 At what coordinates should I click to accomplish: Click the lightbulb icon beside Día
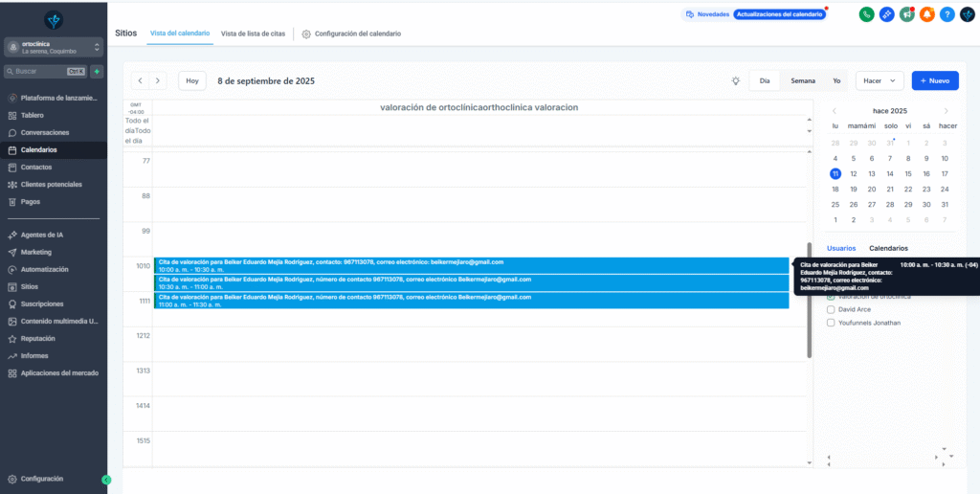(x=736, y=81)
